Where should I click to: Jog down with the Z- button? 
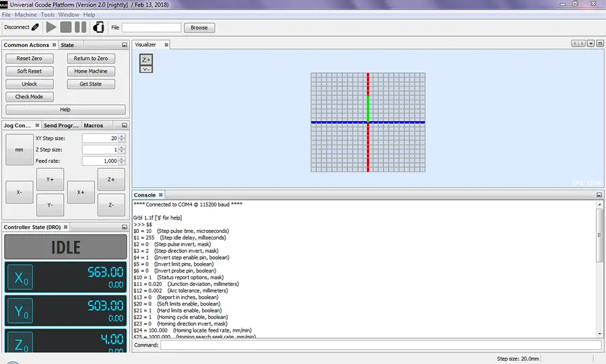click(111, 205)
